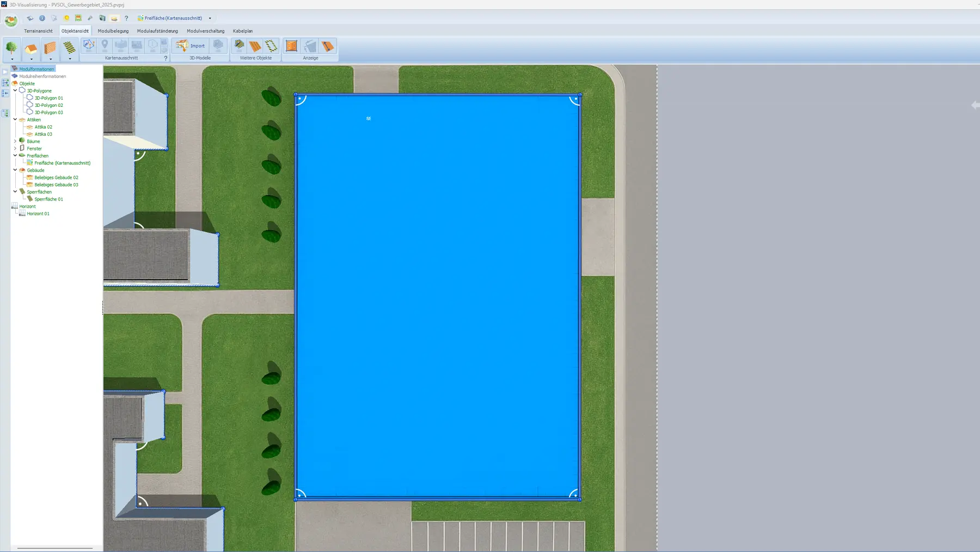
Task: Click the hexagon 3D-Modelle icon
Action: point(218,46)
